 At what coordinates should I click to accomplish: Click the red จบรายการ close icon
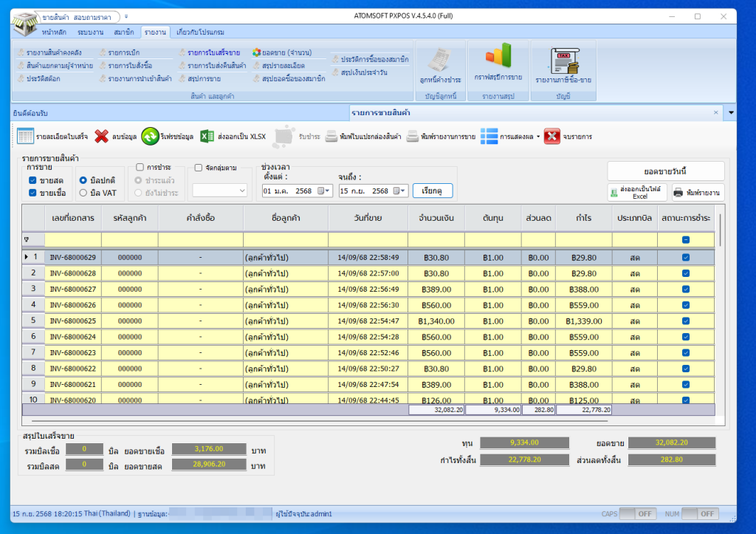tap(552, 137)
